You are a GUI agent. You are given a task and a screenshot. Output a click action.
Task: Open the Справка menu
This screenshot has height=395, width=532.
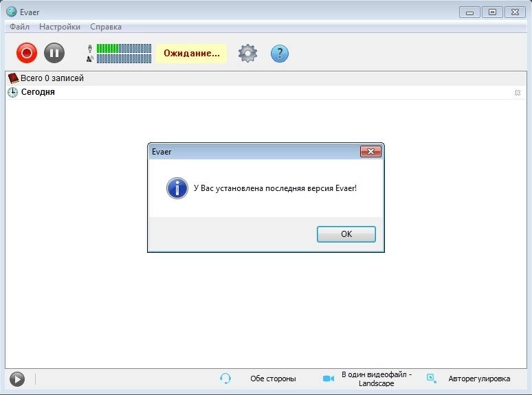(x=106, y=27)
